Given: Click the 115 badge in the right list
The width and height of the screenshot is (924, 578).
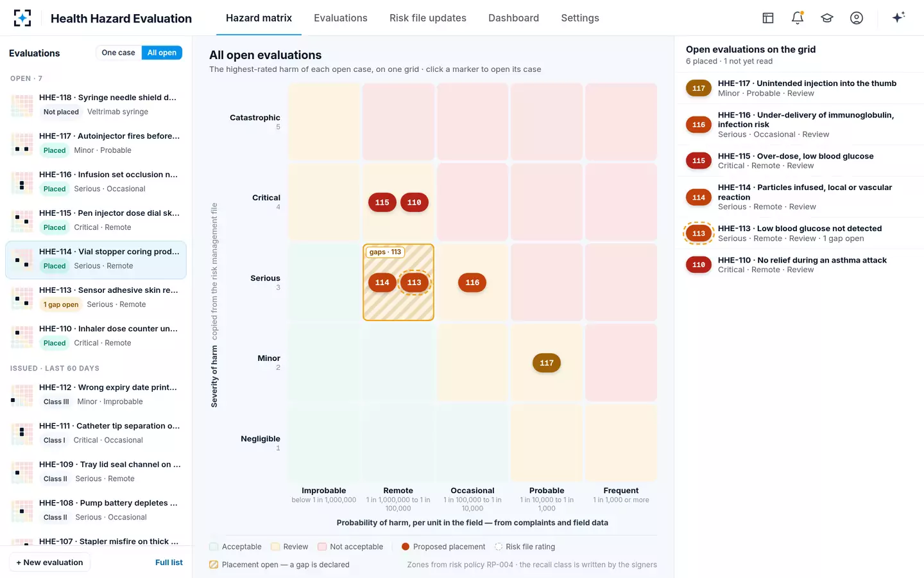Looking at the screenshot, I should pyautogui.click(x=699, y=161).
